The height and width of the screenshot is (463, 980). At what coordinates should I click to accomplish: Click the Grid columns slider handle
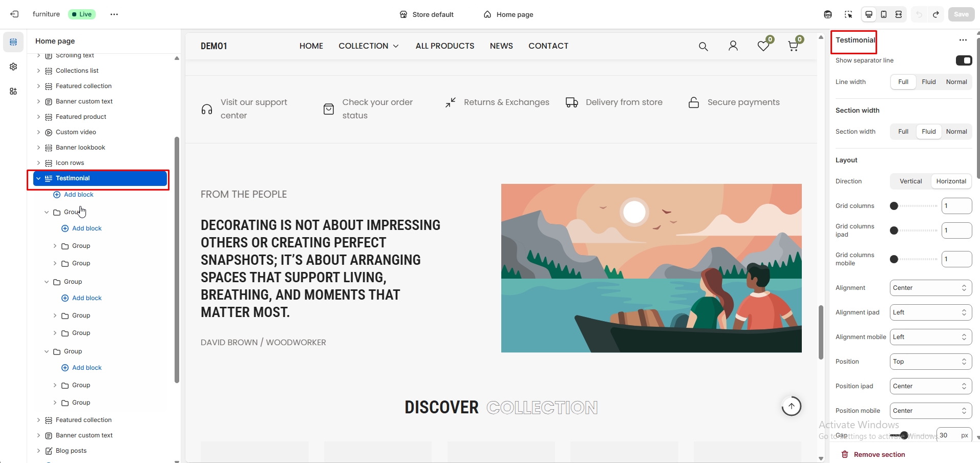894,206
